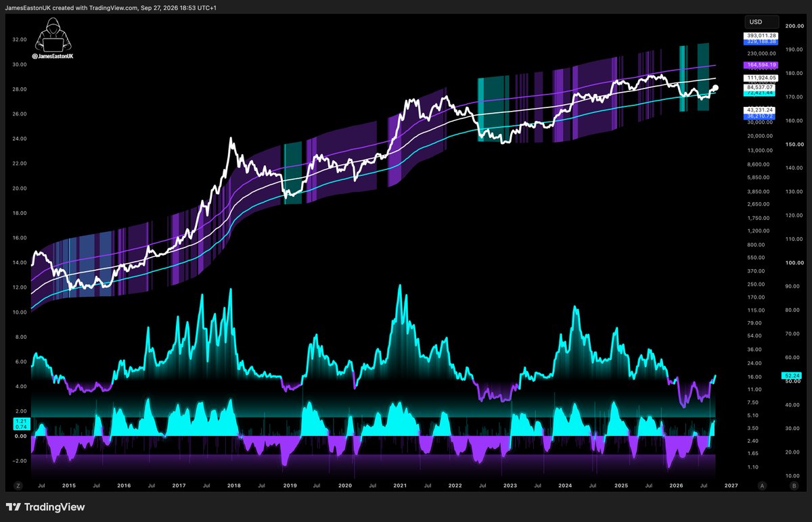Click the 32.00 value on left scale
812x522 pixels.
tap(20, 39)
